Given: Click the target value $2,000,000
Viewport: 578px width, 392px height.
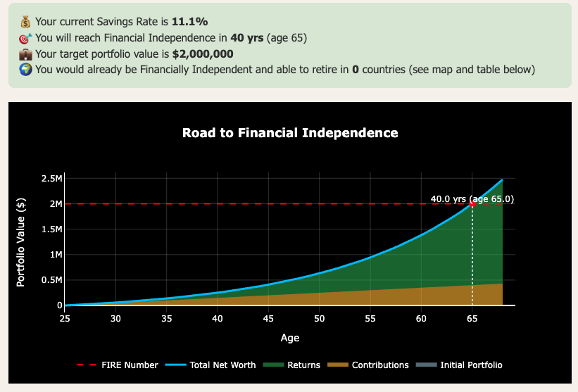Looking at the screenshot, I should [203, 54].
